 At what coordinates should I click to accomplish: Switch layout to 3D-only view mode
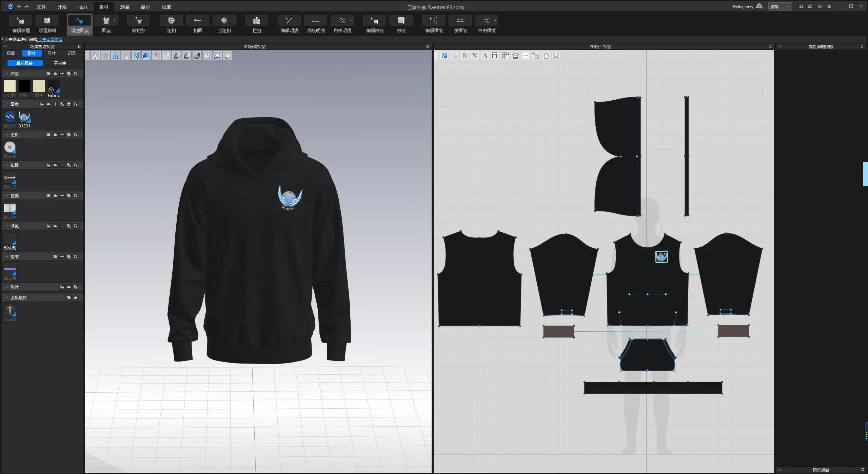[x=819, y=6]
